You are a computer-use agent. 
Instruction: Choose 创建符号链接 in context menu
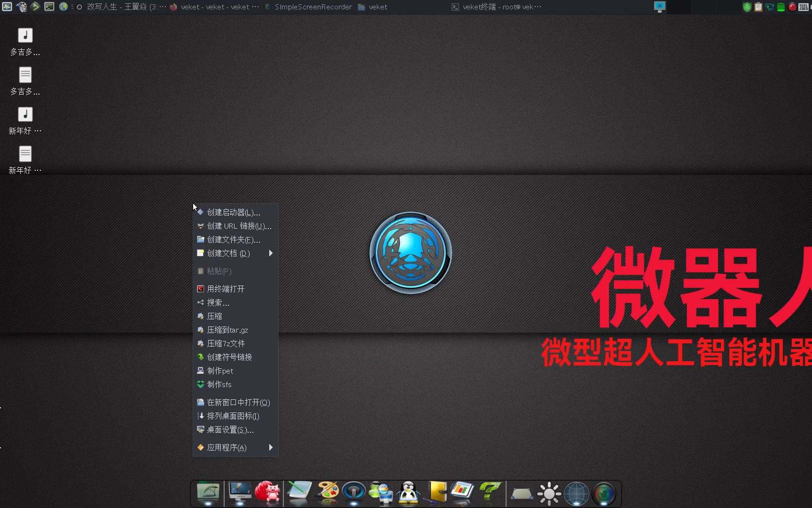(235, 357)
